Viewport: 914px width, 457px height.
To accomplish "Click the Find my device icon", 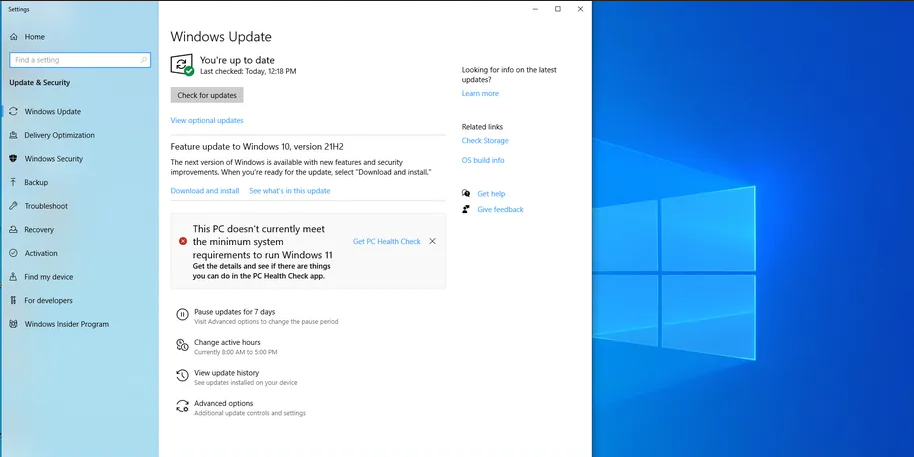I will coord(13,277).
